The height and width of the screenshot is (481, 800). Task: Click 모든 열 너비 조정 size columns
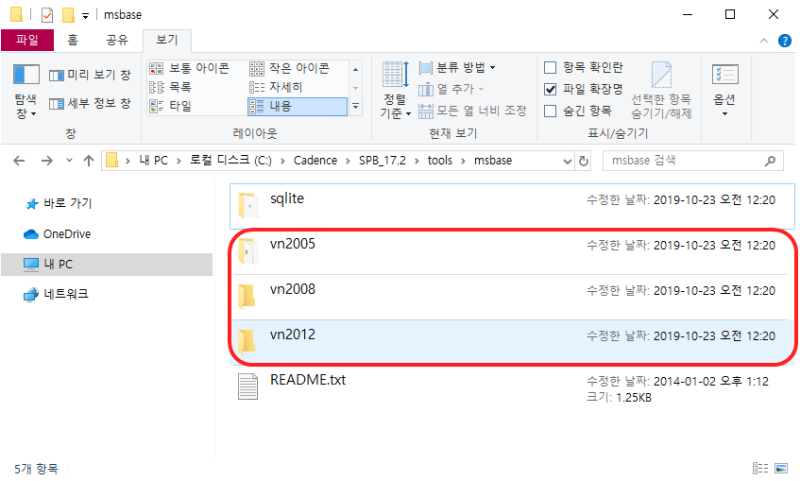(x=472, y=111)
